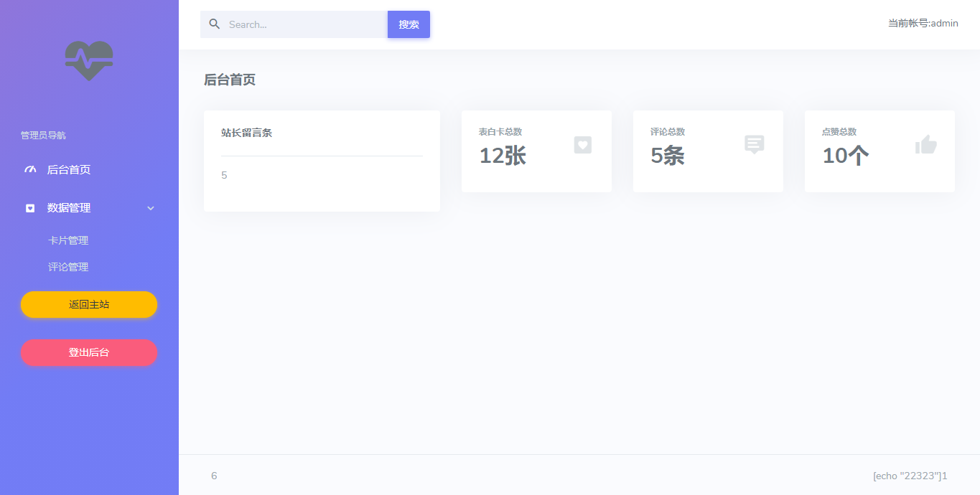Viewport: 980px width, 495px height.
Task: Click the 12张 confession card count
Action: (x=503, y=155)
